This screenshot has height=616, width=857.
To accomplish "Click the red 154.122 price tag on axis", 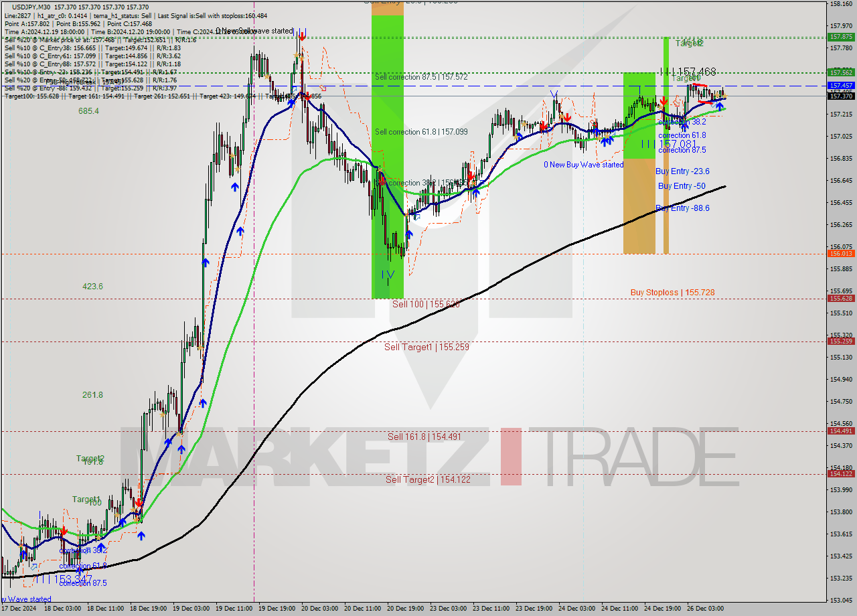I will click(841, 474).
